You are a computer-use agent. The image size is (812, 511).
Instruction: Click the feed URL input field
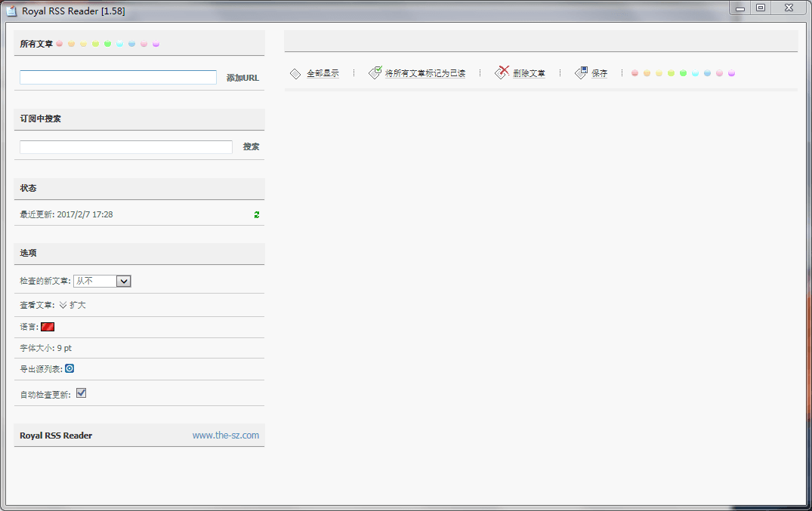point(118,77)
